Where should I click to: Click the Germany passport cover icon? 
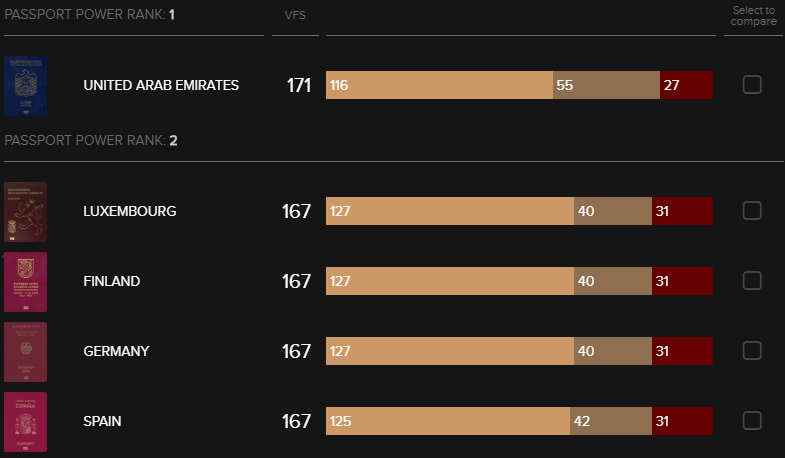pyautogui.click(x=25, y=352)
